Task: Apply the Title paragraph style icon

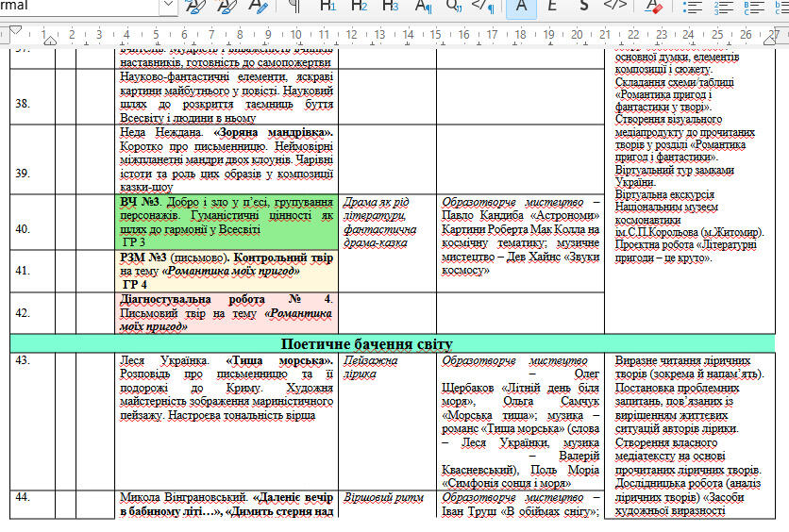Action: coord(423,6)
